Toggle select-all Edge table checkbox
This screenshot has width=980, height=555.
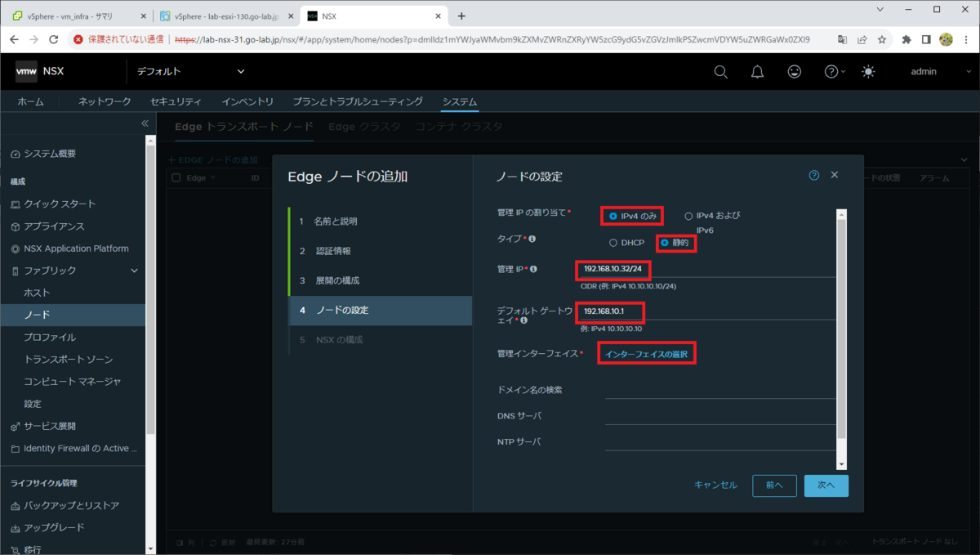point(176,177)
